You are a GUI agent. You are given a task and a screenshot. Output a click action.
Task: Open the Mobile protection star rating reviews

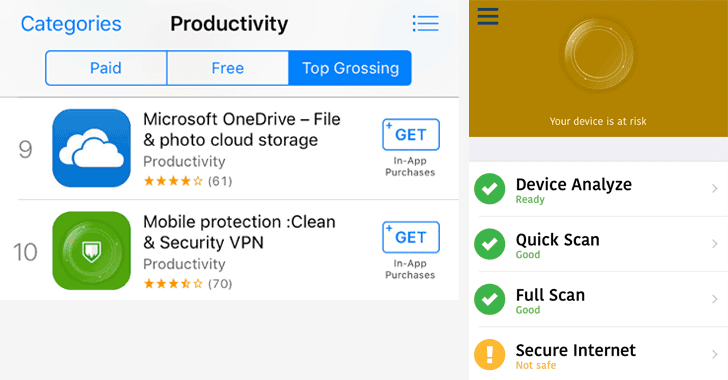188,283
